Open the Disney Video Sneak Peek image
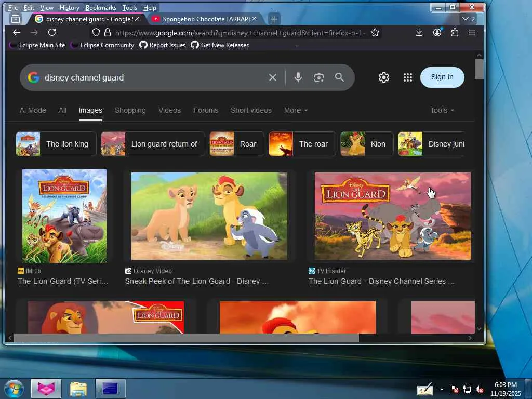Image resolution: width=532 pixels, height=399 pixels. click(209, 216)
